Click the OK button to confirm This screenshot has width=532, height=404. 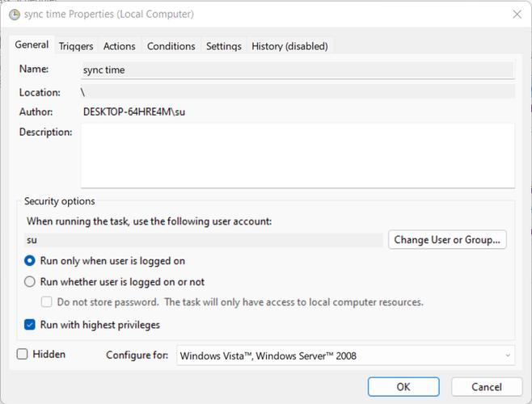click(x=403, y=387)
